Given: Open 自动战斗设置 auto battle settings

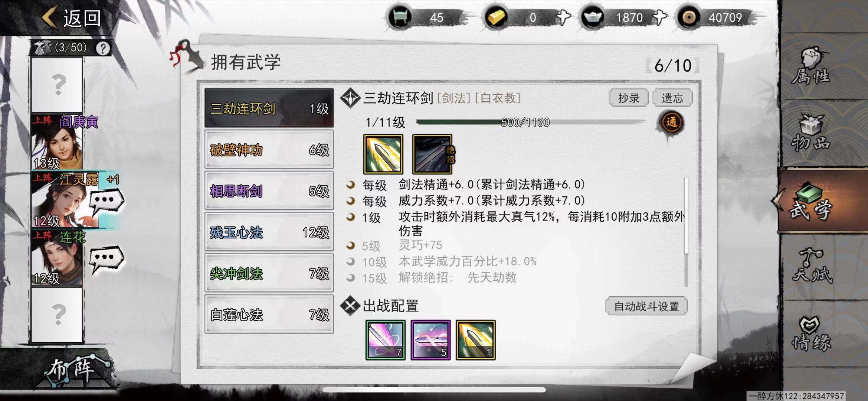Looking at the screenshot, I should (646, 306).
